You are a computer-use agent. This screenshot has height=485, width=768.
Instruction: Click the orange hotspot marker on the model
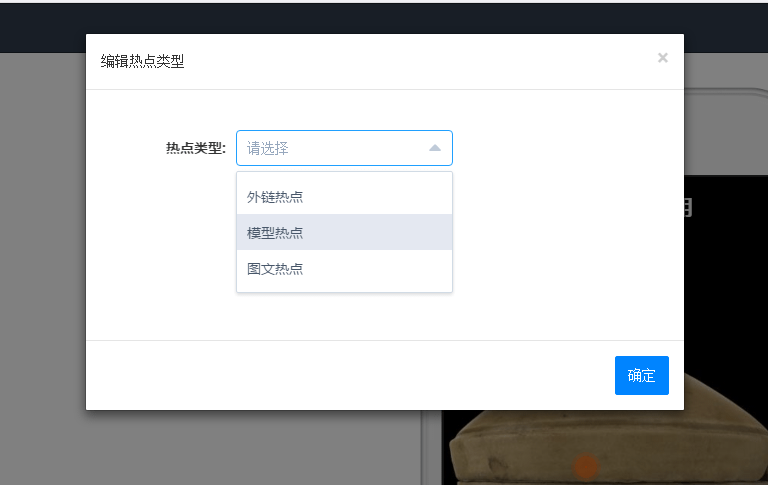(585, 466)
